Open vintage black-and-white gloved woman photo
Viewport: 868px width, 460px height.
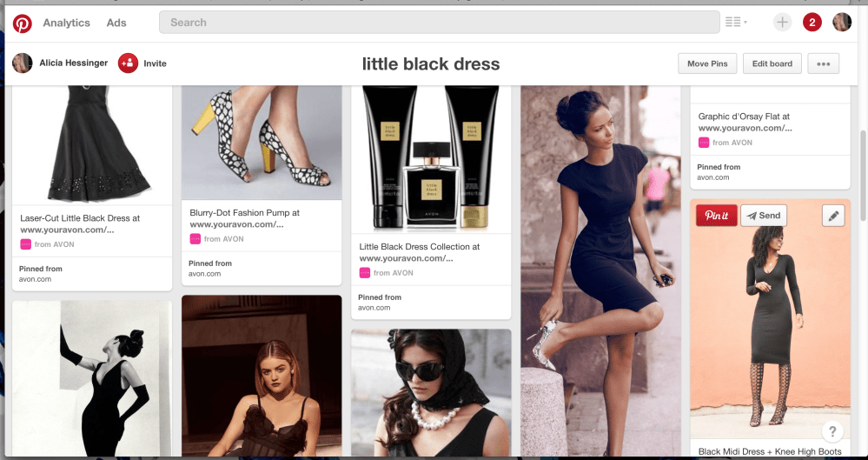[92, 378]
